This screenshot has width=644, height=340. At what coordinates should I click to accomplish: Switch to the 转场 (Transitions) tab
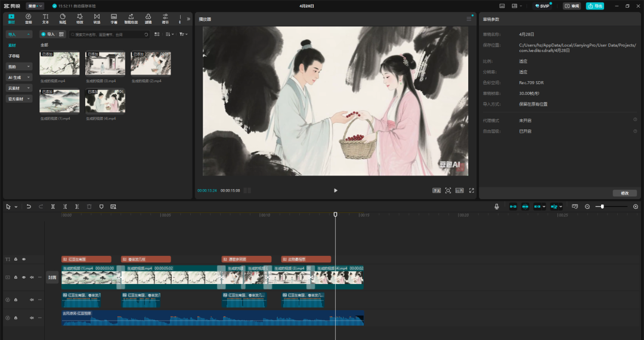(97, 18)
